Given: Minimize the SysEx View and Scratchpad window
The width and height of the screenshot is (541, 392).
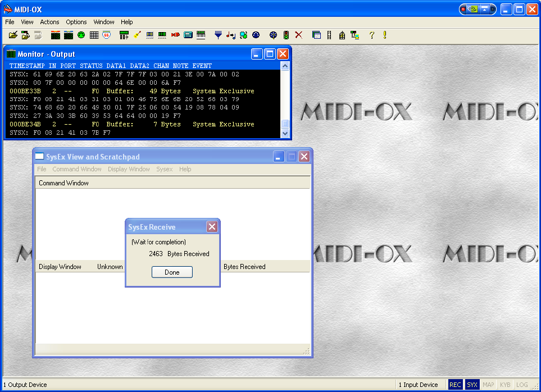Looking at the screenshot, I should point(279,157).
